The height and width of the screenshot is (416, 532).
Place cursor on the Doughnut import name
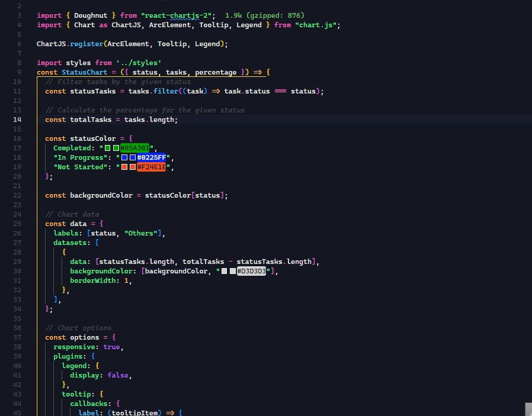(91, 15)
